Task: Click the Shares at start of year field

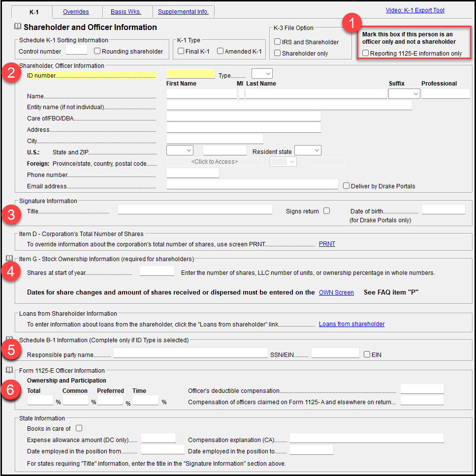Action: (x=157, y=271)
